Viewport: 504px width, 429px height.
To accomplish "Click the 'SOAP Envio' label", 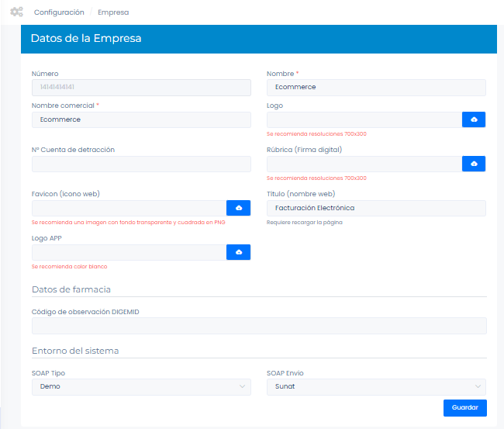I will click(x=285, y=373).
